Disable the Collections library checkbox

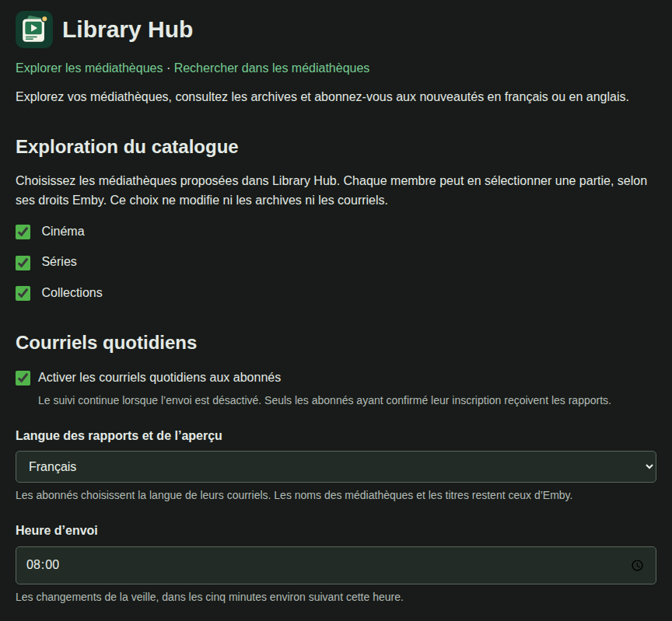23,293
